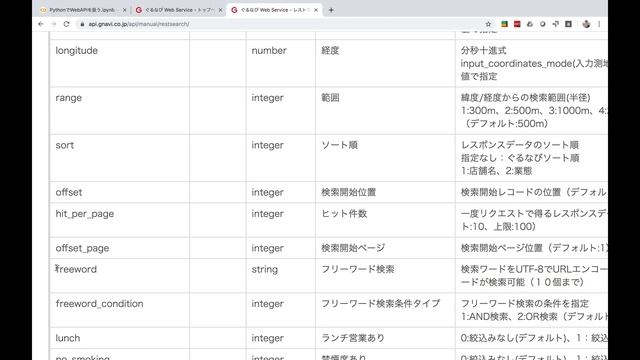
Task: Open the green extension icon in toolbar
Action: pyautogui.click(x=504, y=24)
